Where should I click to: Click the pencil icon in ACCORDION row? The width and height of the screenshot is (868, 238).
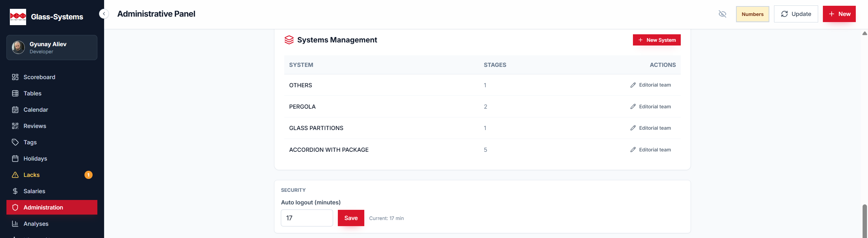tap(633, 150)
